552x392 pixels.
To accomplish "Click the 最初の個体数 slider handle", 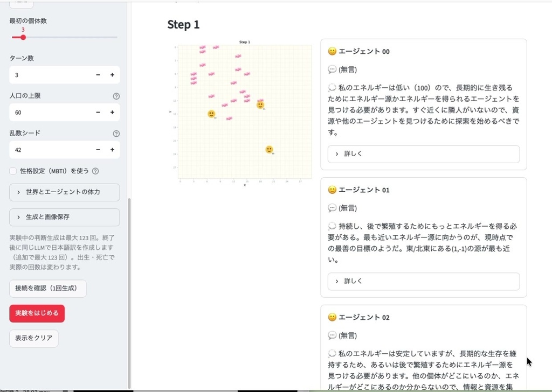I will click(x=23, y=37).
